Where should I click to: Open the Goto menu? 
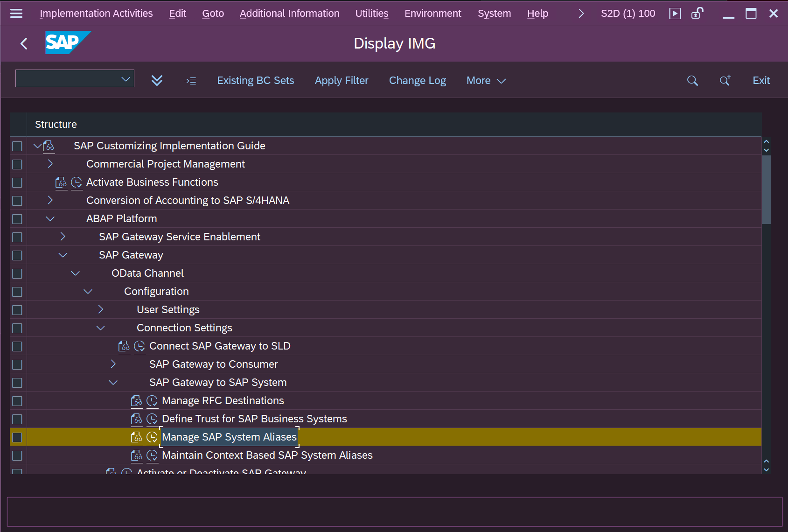point(213,14)
